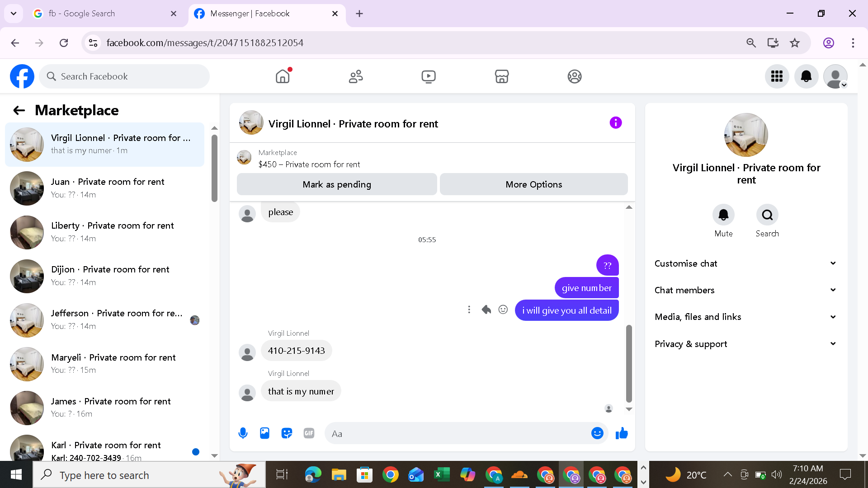Image resolution: width=868 pixels, height=488 pixels.
Task: Mute this conversation via bell icon
Action: click(x=723, y=215)
